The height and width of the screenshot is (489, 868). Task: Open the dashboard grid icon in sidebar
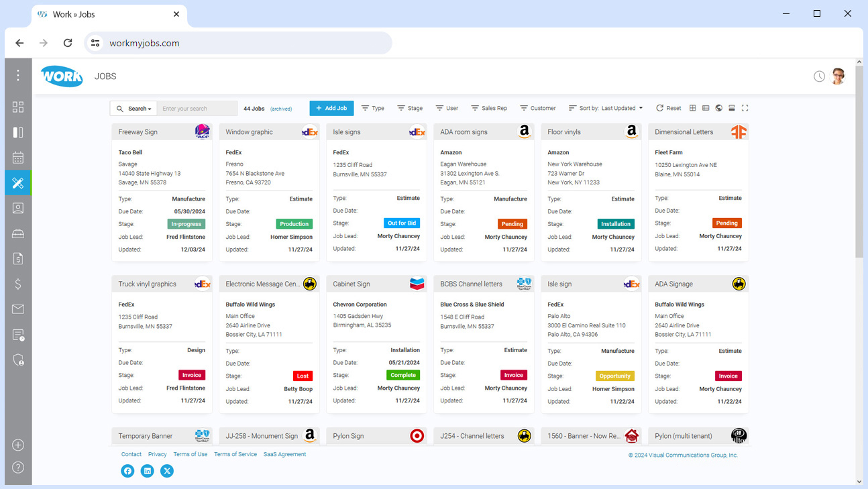[x=18, y=107]
